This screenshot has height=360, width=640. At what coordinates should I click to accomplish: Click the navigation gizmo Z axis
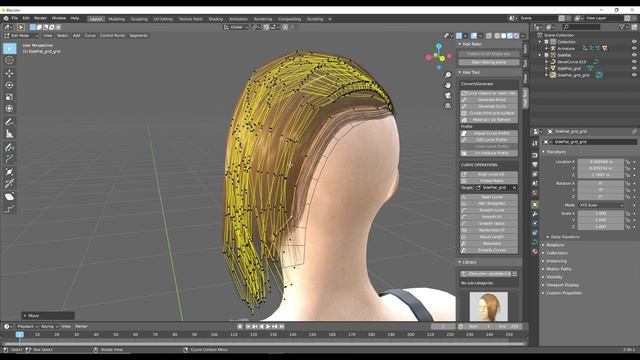(439, 46)
